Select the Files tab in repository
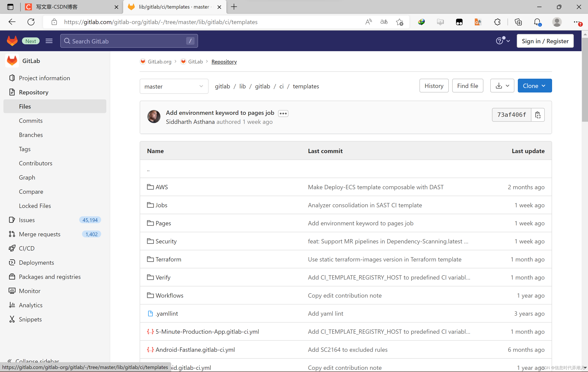Screen dimensions: 588x372 [25, 106]
